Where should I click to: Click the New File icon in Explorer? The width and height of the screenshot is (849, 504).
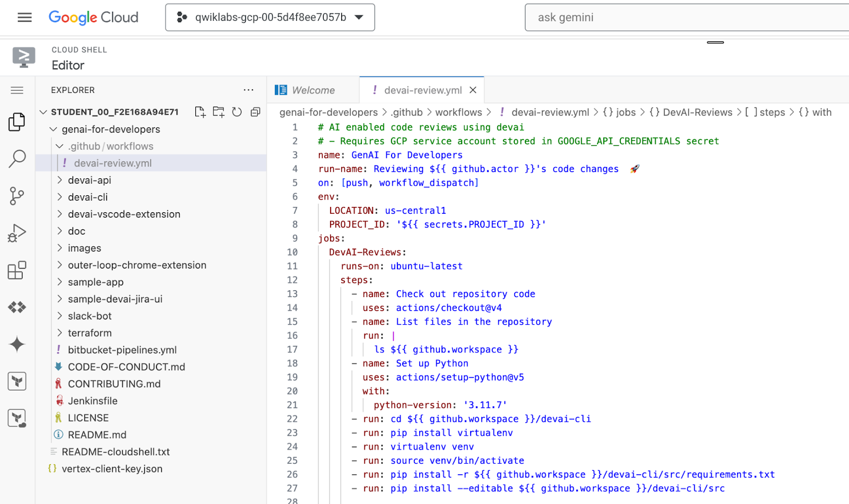(x=200, y=112)
